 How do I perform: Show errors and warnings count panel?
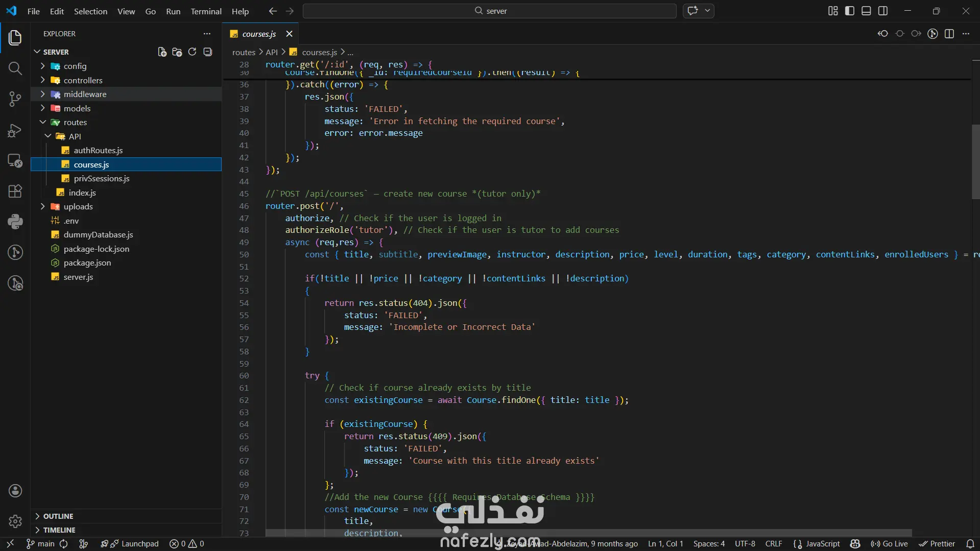tap(187, 544)
